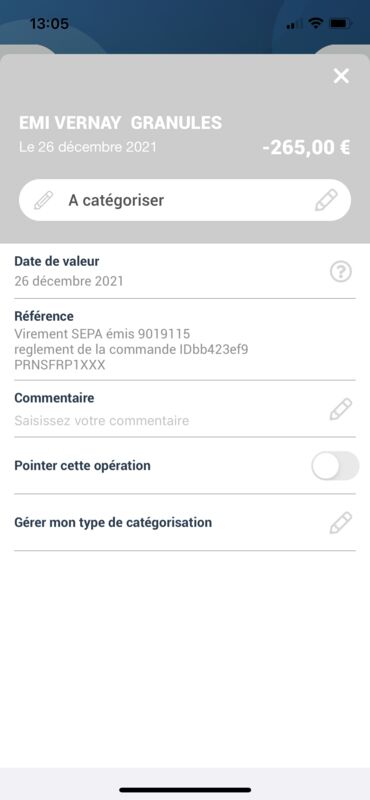
Task: Tap the pencil next to Gérer mon type de catégorisation
Action: (340, 522)
